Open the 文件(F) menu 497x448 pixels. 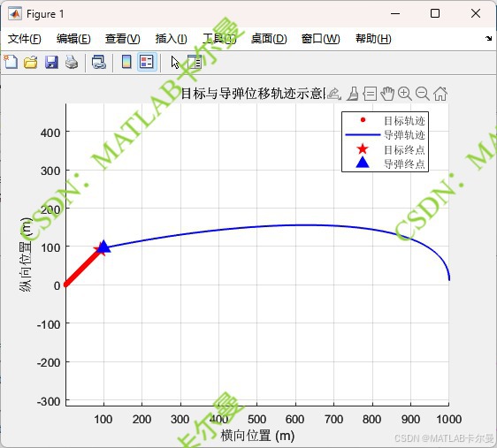[x=25, y=39]
